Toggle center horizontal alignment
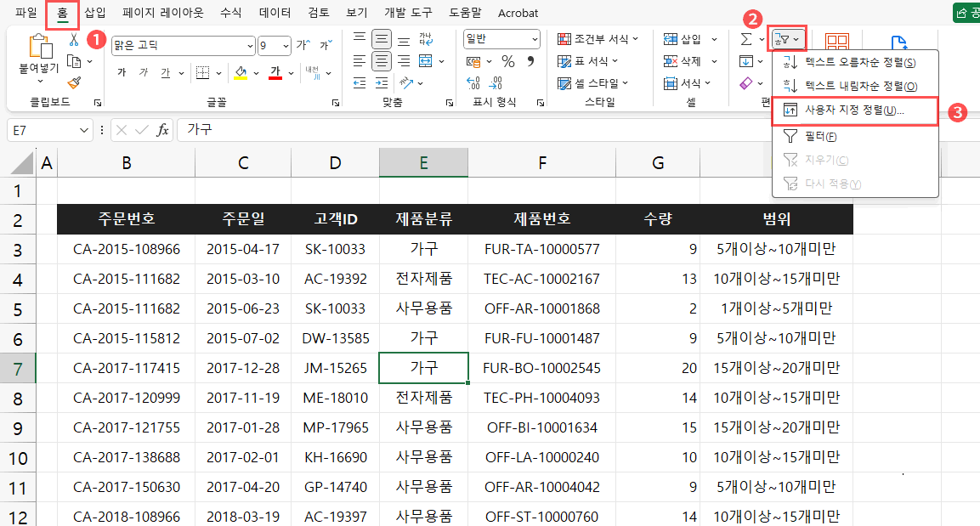Viewport: 980px width, 526px height. [x=382, y=61]
